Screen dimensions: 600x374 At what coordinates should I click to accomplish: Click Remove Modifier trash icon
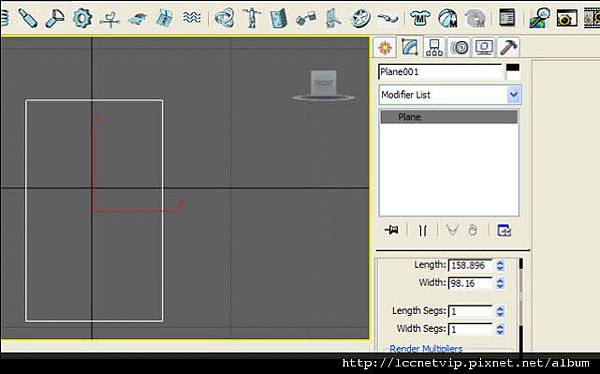point(473,230)
